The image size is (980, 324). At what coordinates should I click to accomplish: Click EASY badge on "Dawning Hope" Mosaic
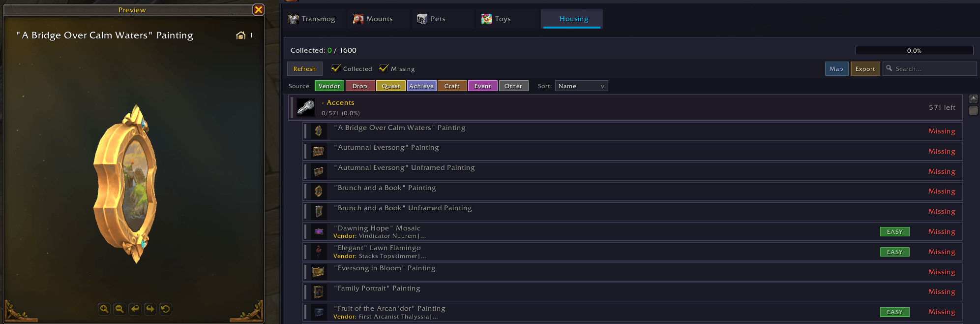pyautogui.click(x=895, y=232)
